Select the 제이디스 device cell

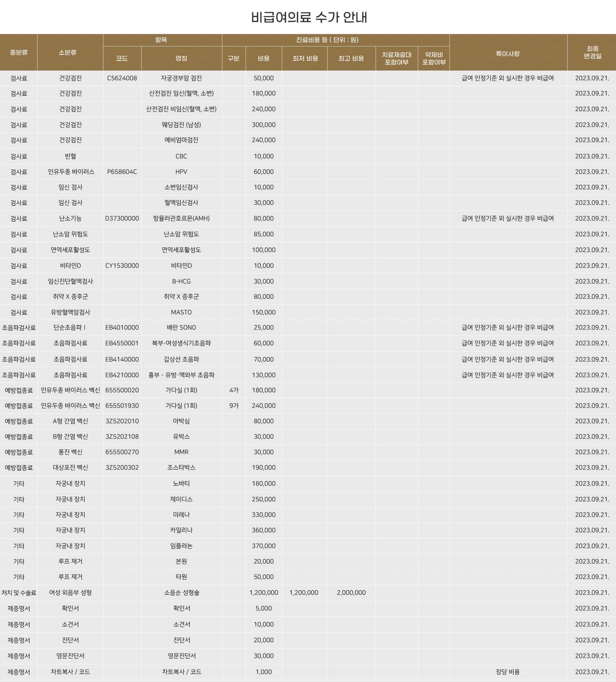click(x=181, y=499)
